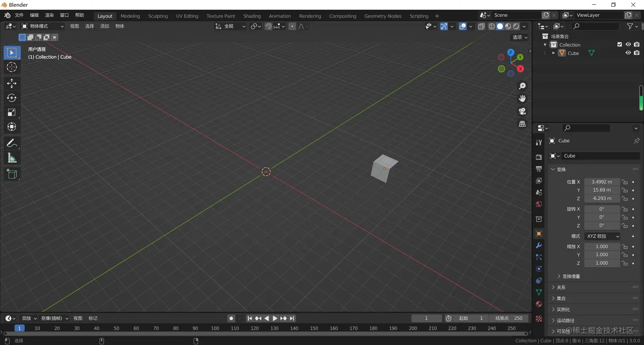The width and height of the screenshot is (644, 345).
Task: Open the object interaction mode dropdown
Action: 43,26
